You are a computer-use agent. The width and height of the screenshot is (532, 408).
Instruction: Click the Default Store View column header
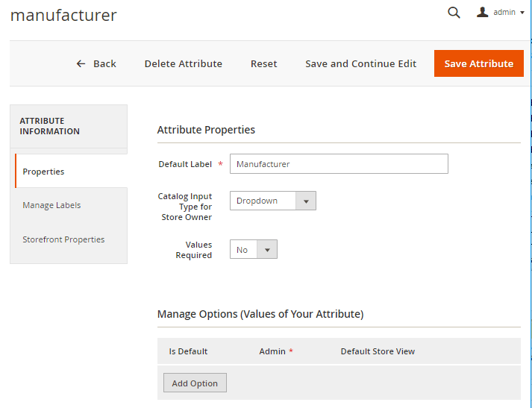(378, 351)
